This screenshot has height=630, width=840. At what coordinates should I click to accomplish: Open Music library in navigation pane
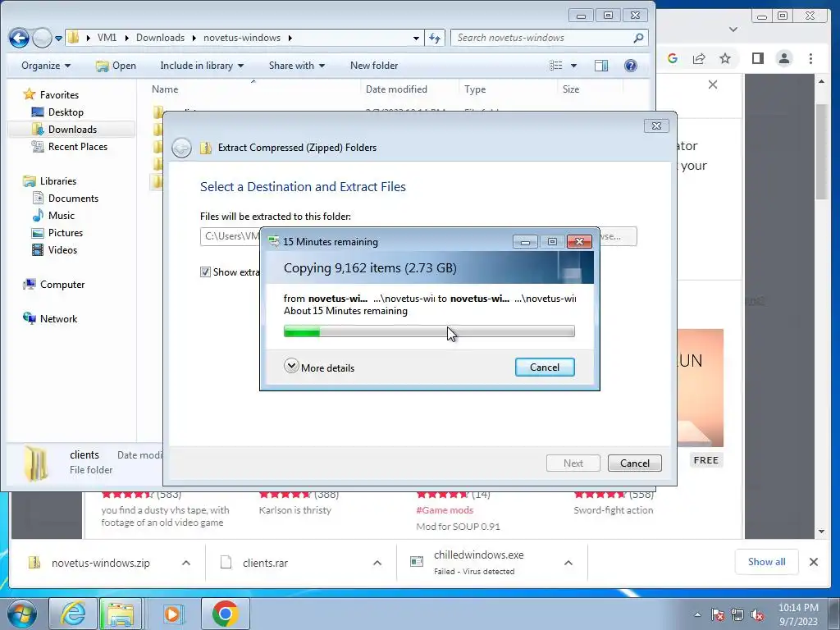[x=61, y=216]
